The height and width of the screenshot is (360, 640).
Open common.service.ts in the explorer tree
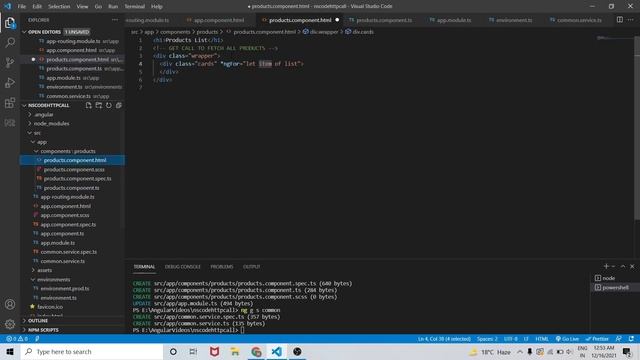(62, 261)
